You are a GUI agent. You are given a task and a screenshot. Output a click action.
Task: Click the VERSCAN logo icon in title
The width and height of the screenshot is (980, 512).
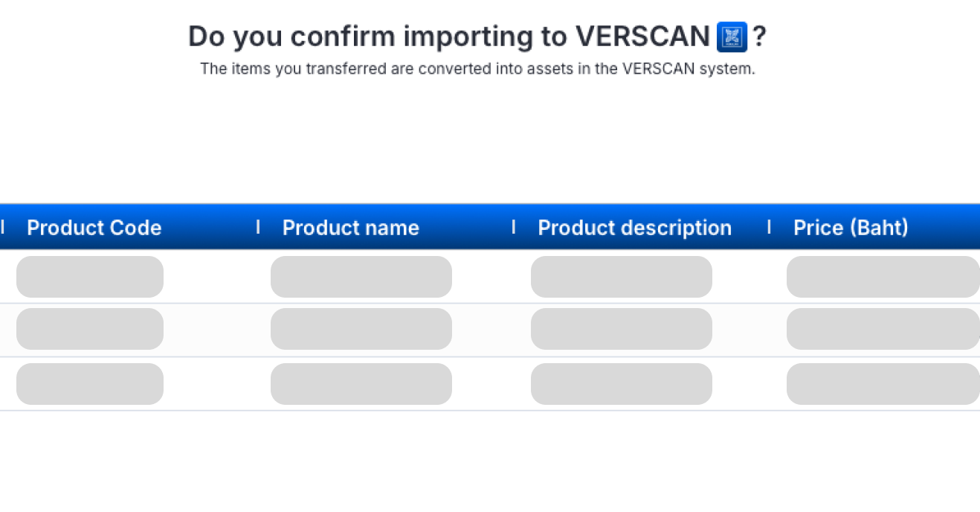click(732, 36)
